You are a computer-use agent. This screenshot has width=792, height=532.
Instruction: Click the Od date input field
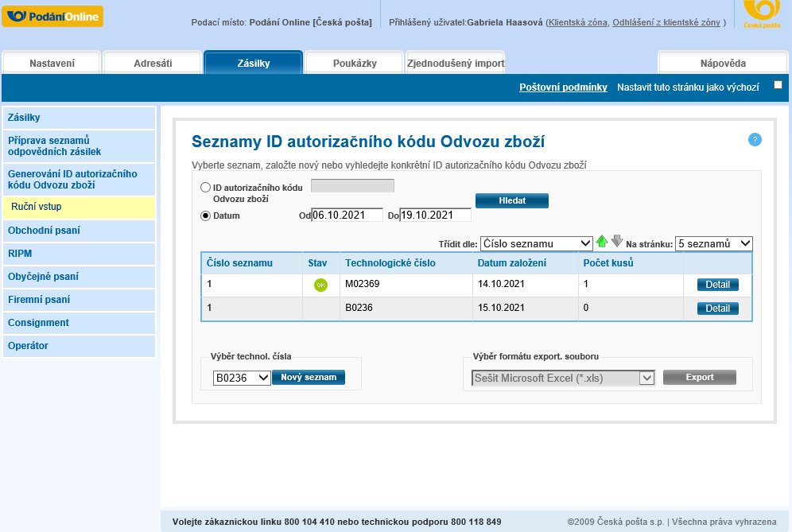tap(347, 215)
